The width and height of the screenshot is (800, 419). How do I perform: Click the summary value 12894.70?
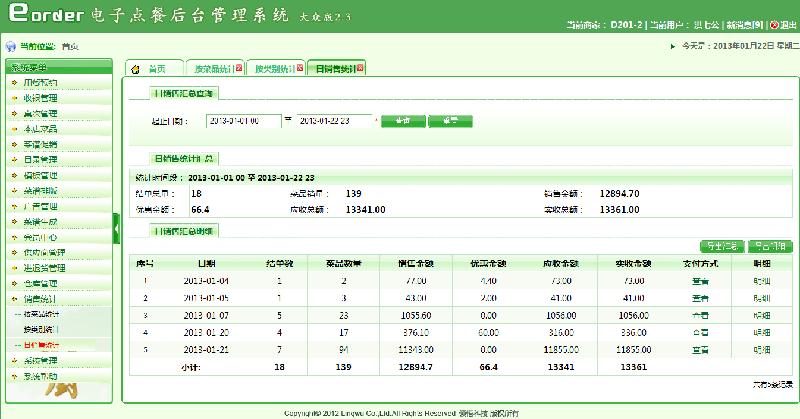click(x=619, y=194)
